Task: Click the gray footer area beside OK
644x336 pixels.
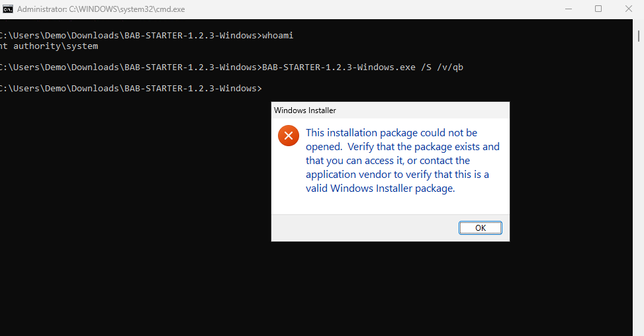Action: (x=364, y=228)
